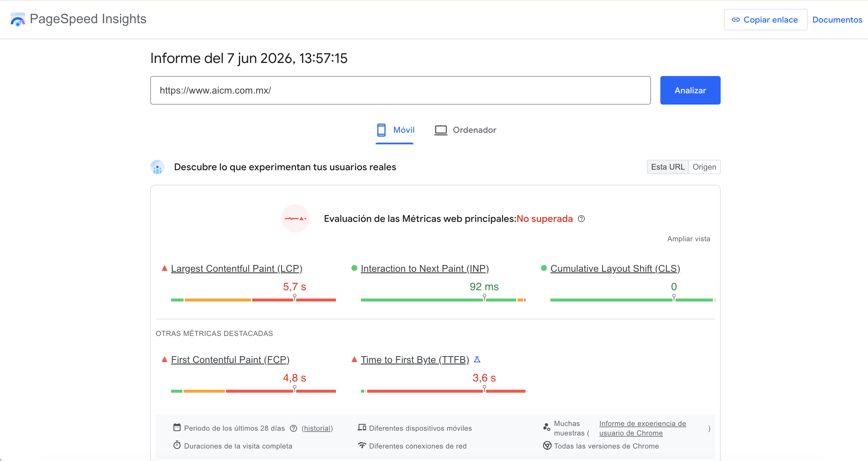Click green dot next to CLS
This screenshot has width=868, height=461.
[x=544, y=268]
